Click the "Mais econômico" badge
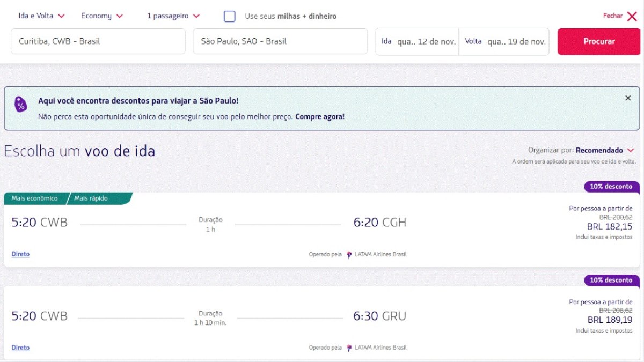Image resolution: width=644 pixels, height=362 pixels. pos(33,198)
